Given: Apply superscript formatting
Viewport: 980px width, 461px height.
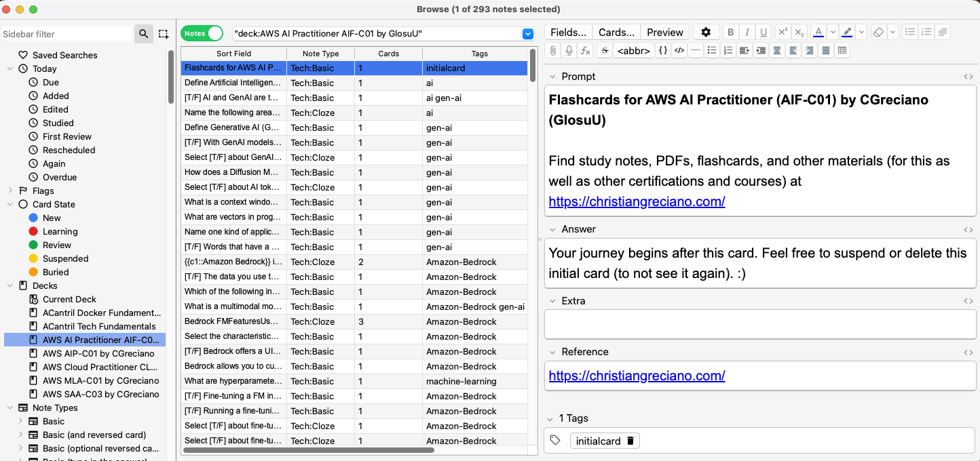Looking at the screenshot, I should [x=783, y=33].
